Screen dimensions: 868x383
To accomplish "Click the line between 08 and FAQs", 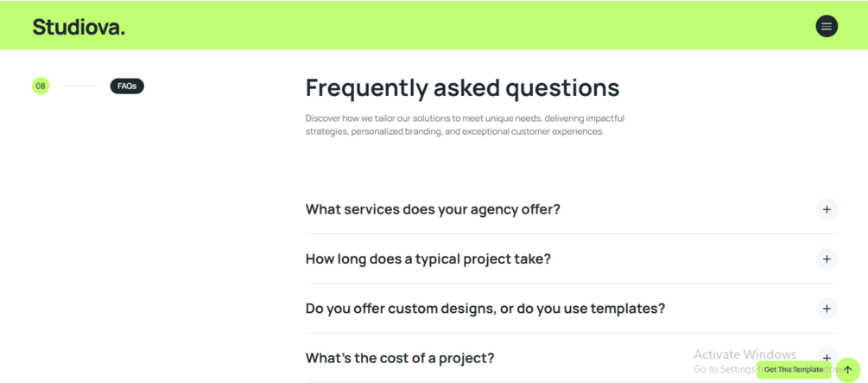I will coord(79,86).
